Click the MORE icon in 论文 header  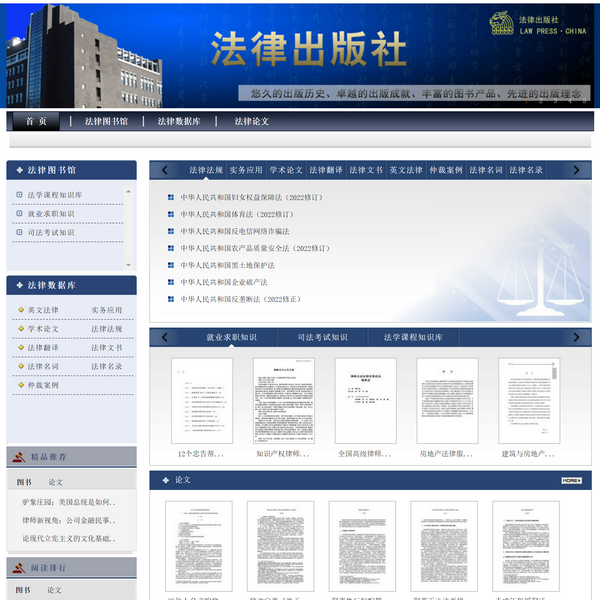click(571, 481)
